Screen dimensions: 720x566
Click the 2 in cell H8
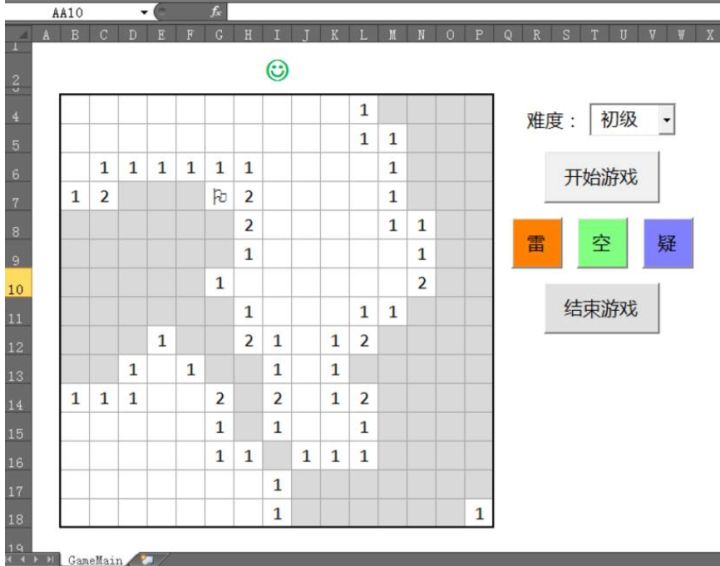click(248, 225)
